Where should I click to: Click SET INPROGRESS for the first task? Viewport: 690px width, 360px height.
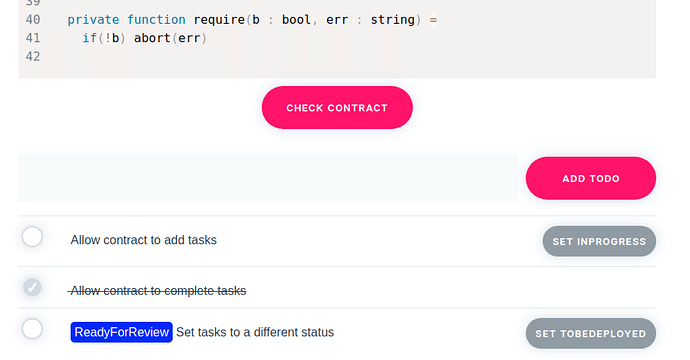click(x=599, y=241)
